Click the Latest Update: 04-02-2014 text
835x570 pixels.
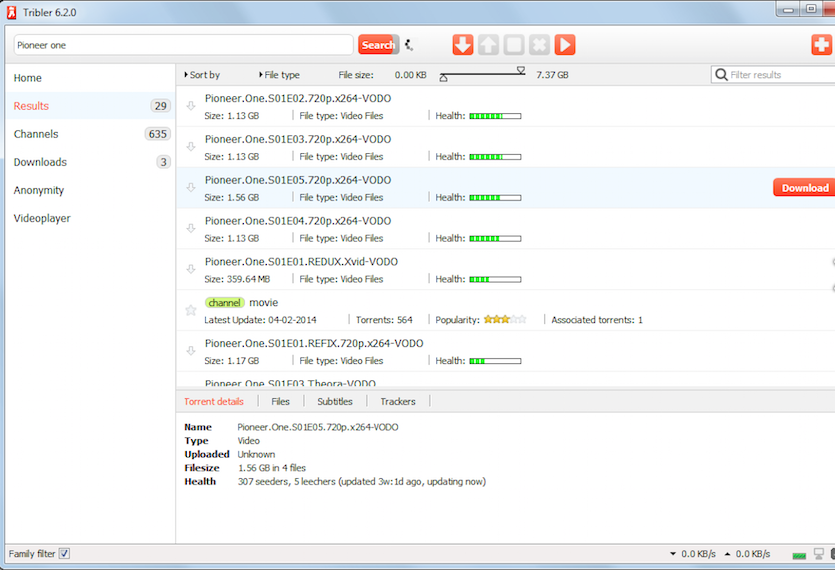(x=260, y=320)
